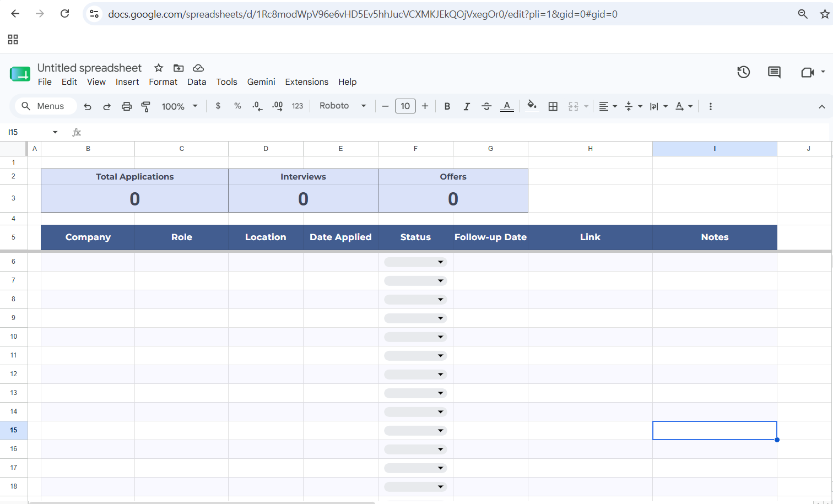Open the comments panel icon
833x504 pixels.
point(774,72)
